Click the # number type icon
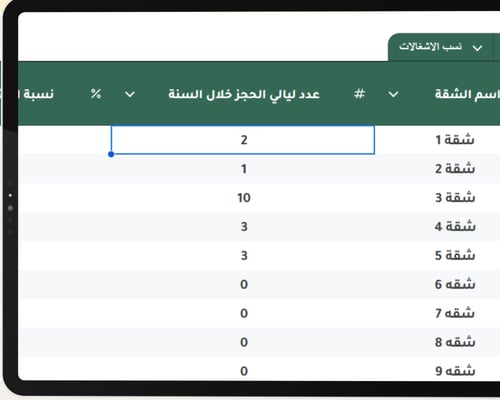The width and height of the screenshot is (500, 400). point(359,94)
